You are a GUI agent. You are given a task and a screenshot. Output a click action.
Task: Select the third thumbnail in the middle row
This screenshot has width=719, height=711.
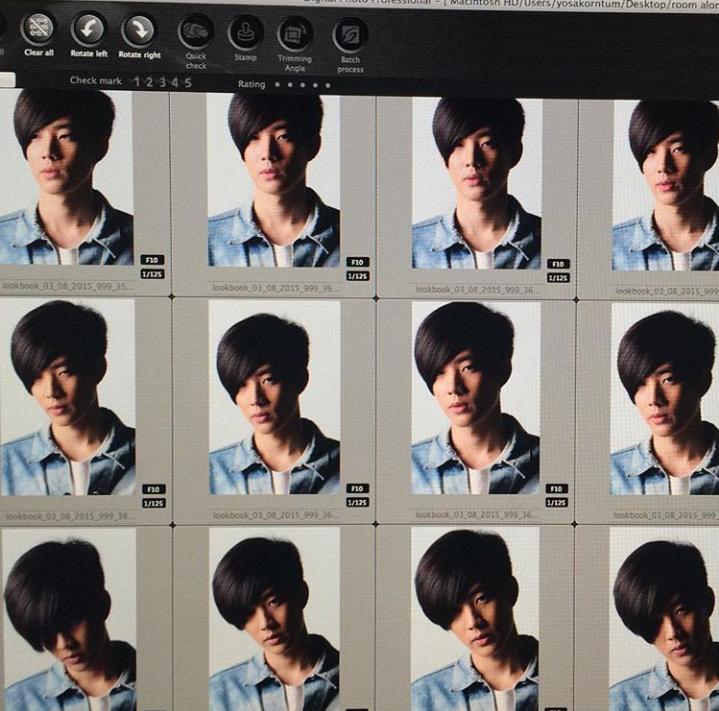pos(476,398)
